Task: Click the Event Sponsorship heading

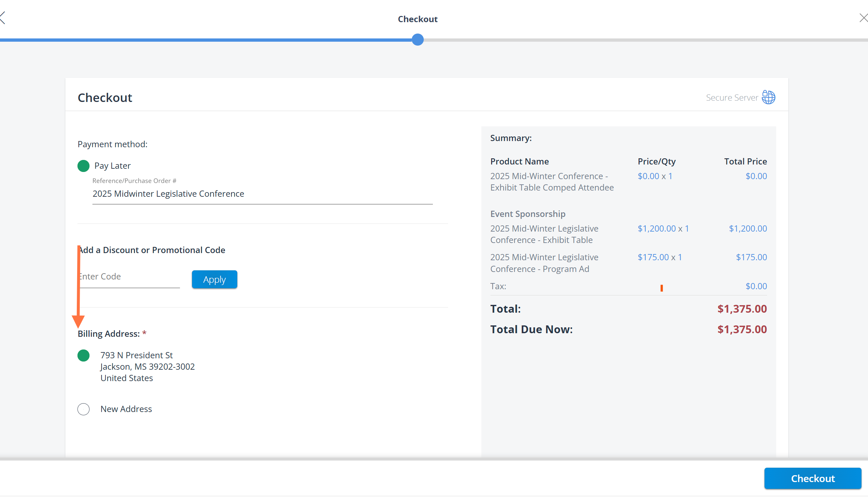Action: (x=528, y=214)
